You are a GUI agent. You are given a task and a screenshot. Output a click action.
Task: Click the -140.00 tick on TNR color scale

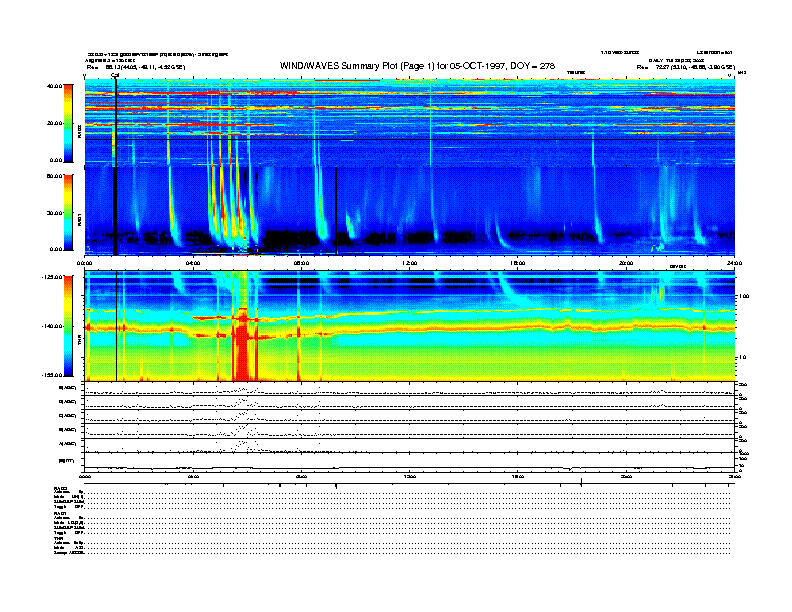coord(52,326)
